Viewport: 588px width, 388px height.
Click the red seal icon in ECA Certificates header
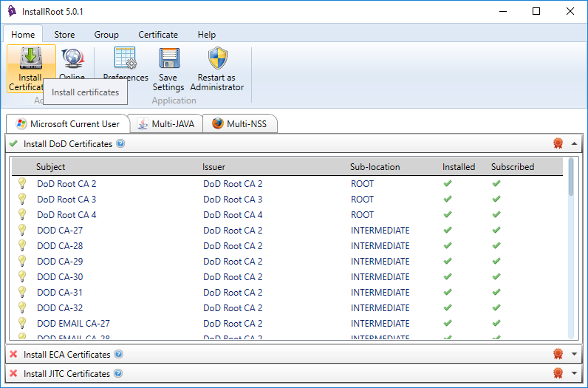[558, 353]
